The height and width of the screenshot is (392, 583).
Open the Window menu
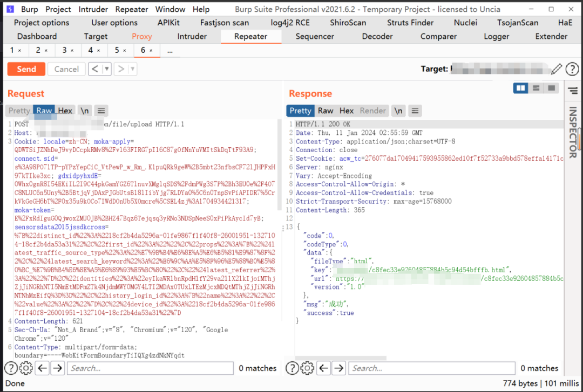(170, 9)
